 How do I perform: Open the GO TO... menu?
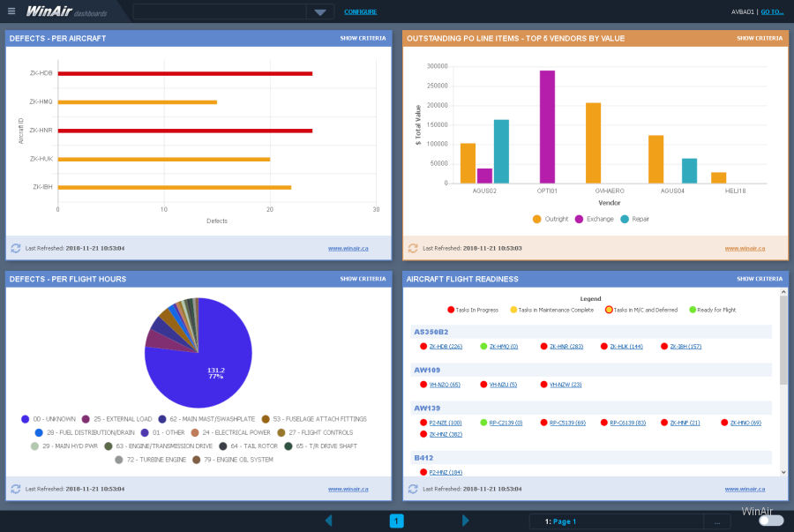[772, 11]
